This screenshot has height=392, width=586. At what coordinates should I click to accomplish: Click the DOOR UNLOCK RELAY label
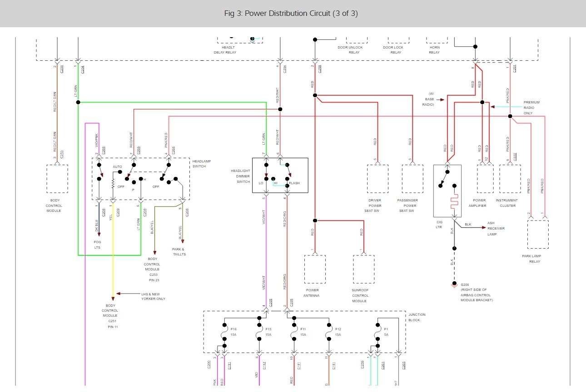pyautogui.click(x=350, y=49)
